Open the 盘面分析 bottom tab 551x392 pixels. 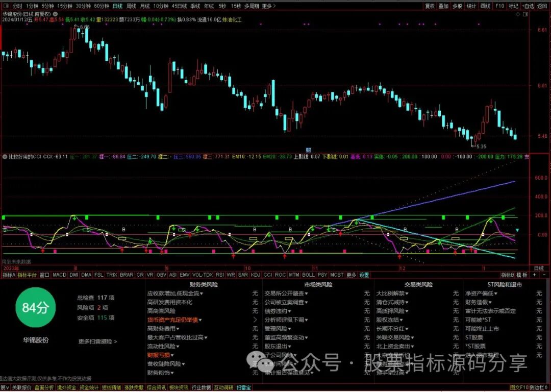pos(44,387)
